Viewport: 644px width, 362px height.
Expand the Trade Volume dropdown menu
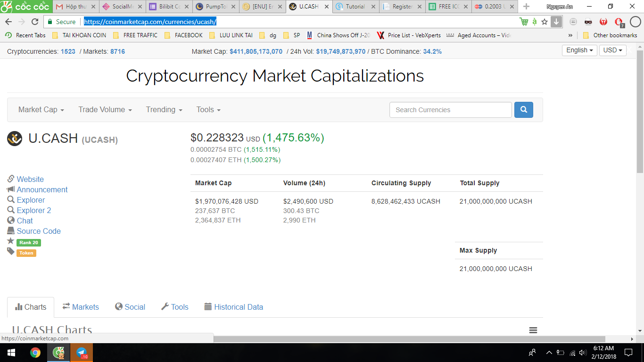[x=105, y=110]
